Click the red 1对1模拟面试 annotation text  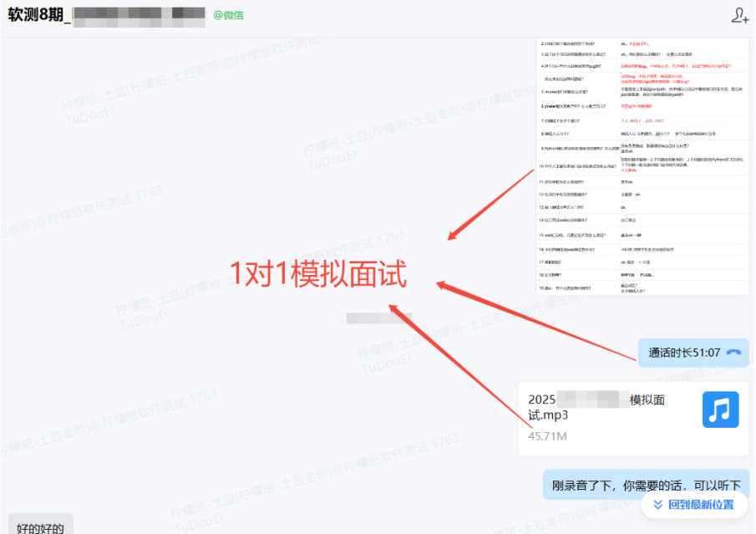coord(318,274)
